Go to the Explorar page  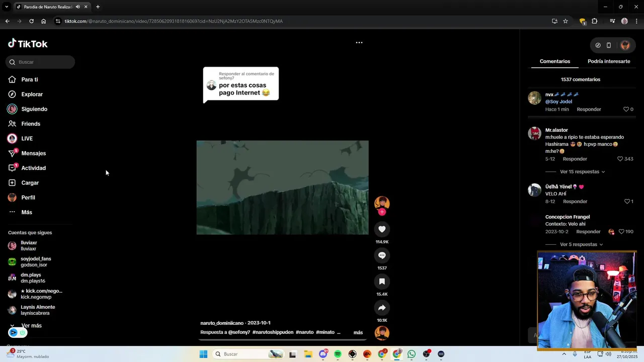click(32, 94)
